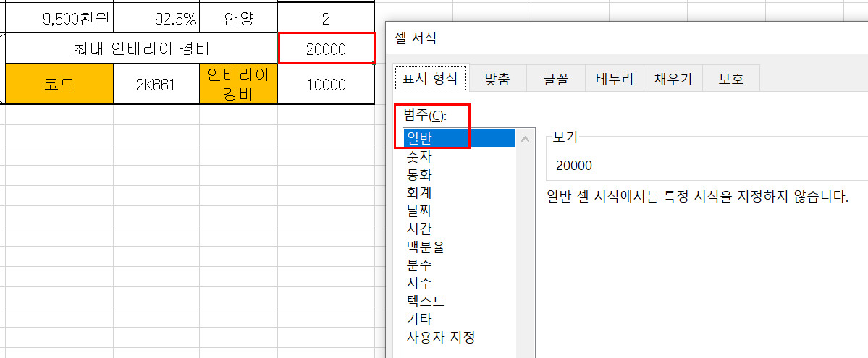Click the 최대 인테리어 경비 merged cell
Viewport: 868px width, 358px height.
[x=141, y=48]
